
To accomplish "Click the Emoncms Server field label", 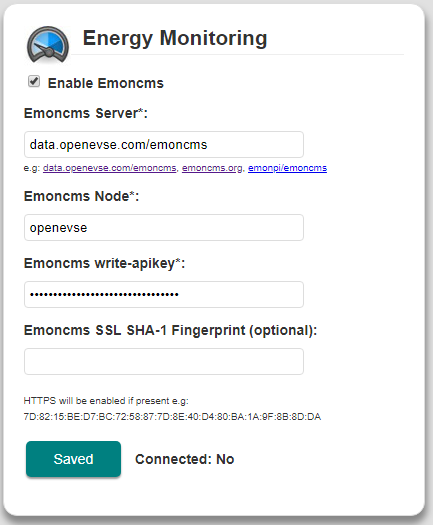I will (86, 113).
